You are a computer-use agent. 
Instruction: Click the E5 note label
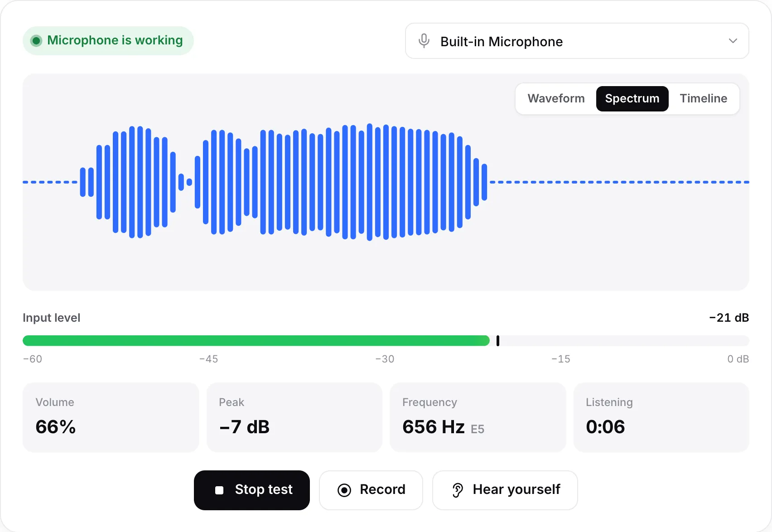(x=478, y=429)
